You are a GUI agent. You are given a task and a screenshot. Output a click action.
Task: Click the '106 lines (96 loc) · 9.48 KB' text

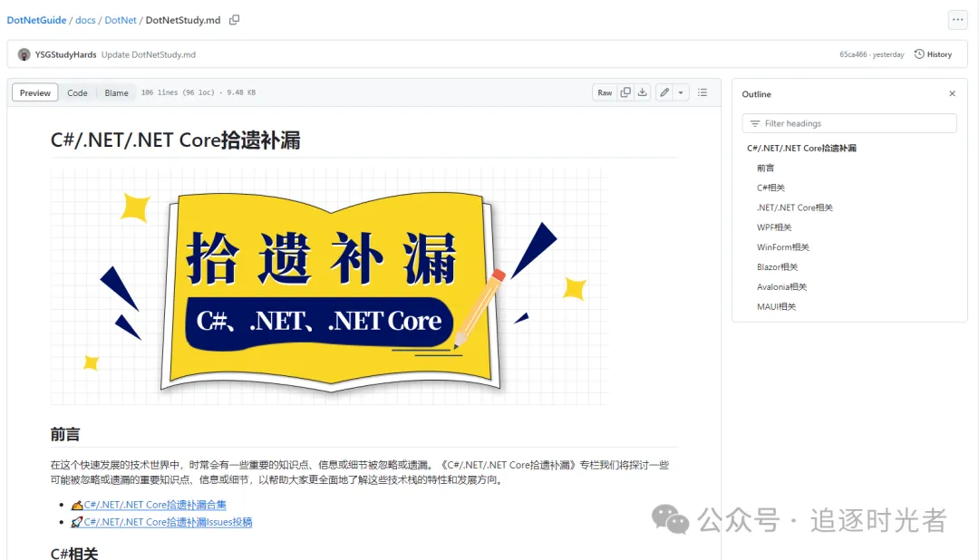(198, 92)
